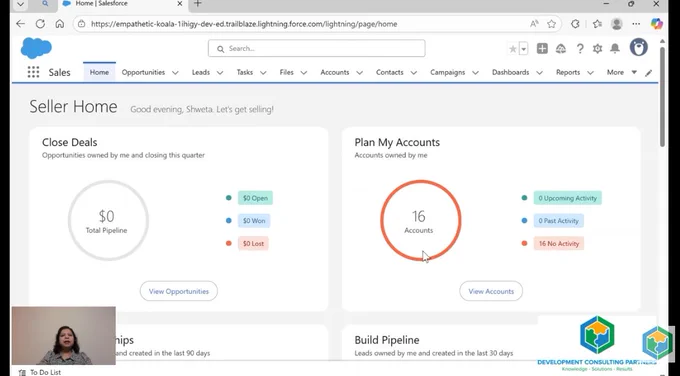680x376 pixels.
Task: Open the Copilot icon in browser toolbar
Action: tap(657, 23)
